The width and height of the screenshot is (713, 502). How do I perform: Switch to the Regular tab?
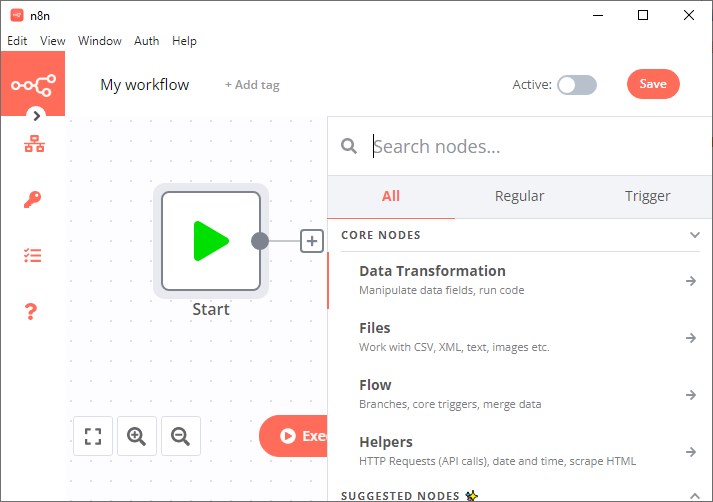pos(519,196)
